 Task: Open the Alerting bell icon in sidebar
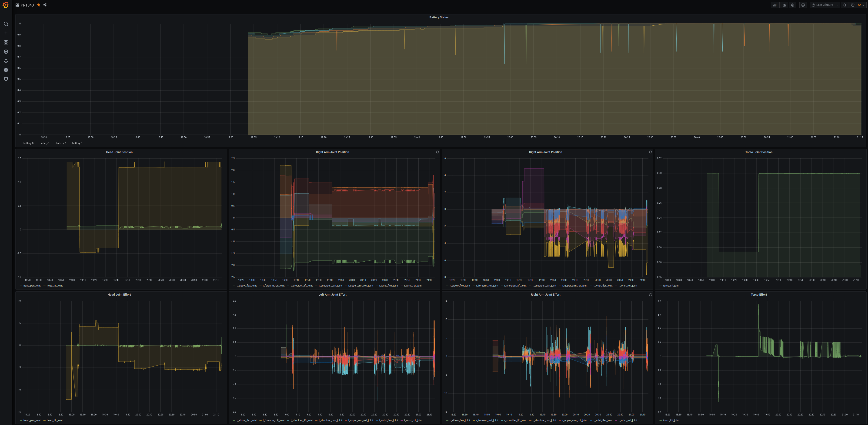point(6,61)
